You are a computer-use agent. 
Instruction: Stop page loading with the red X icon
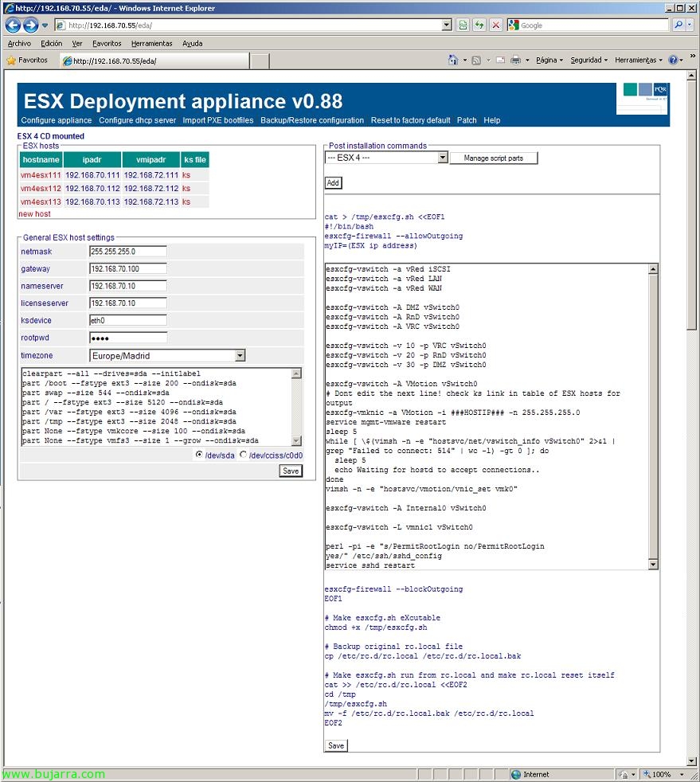495,25
